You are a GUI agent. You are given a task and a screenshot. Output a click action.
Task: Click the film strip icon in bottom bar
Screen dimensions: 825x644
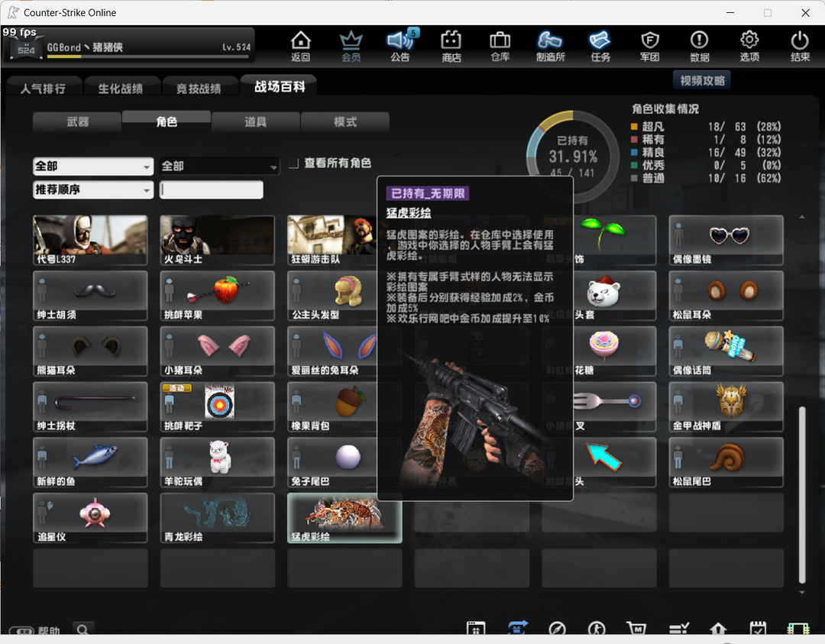[797, 628]
